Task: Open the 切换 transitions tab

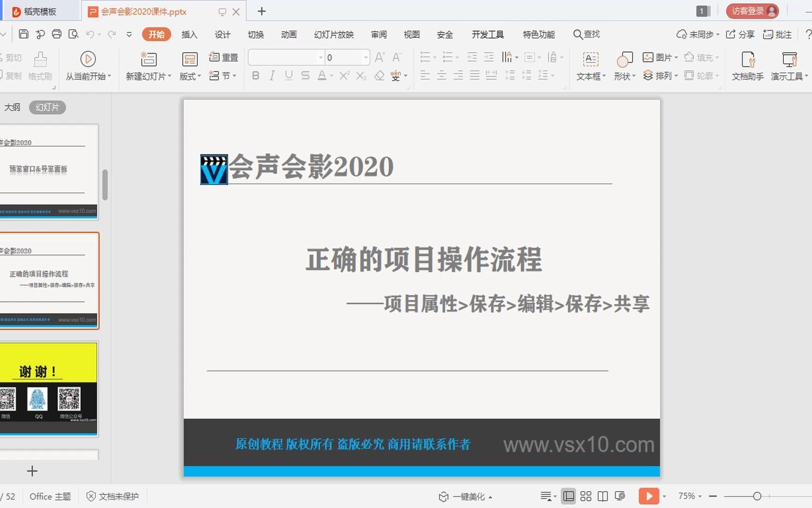Action: click(256, 34)
